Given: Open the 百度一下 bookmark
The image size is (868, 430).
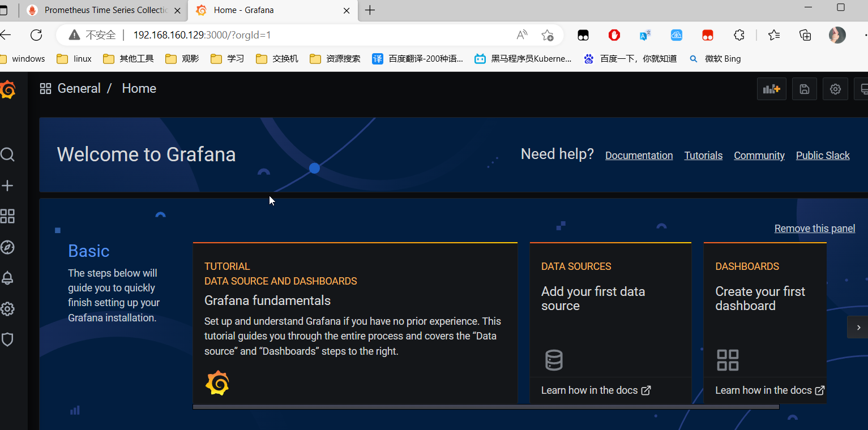Looking at the screenshot, I should pos(630,59).
